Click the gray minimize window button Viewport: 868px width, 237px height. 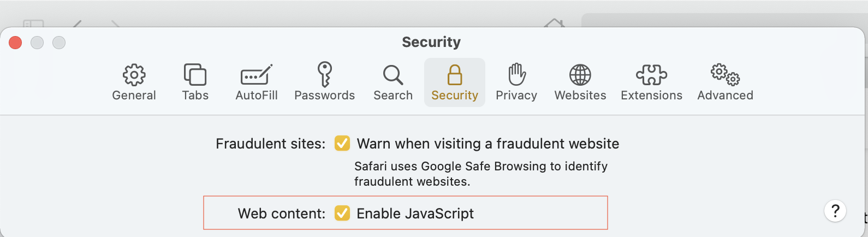(x=37, y=43)
